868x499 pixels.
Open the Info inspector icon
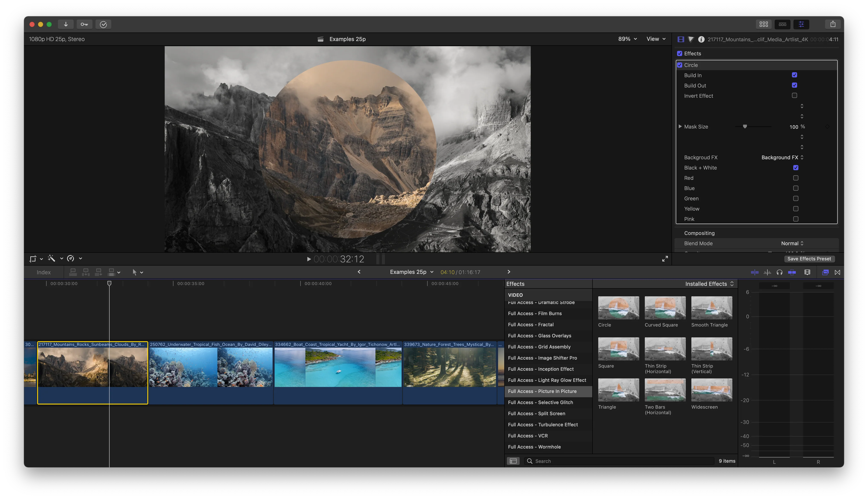click(x=701, y=39)
